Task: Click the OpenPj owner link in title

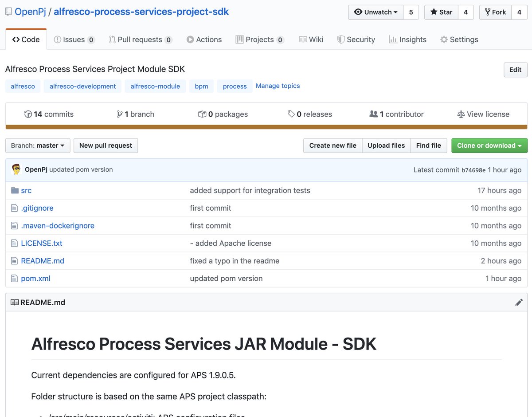Action: point(31,12)
